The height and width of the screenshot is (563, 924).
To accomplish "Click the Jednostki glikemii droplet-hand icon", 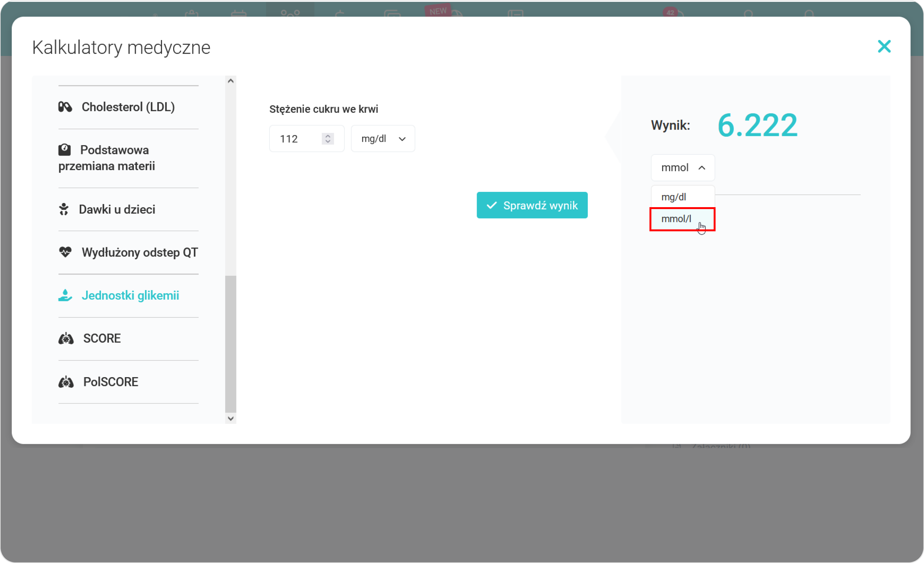I will [65, 295].
